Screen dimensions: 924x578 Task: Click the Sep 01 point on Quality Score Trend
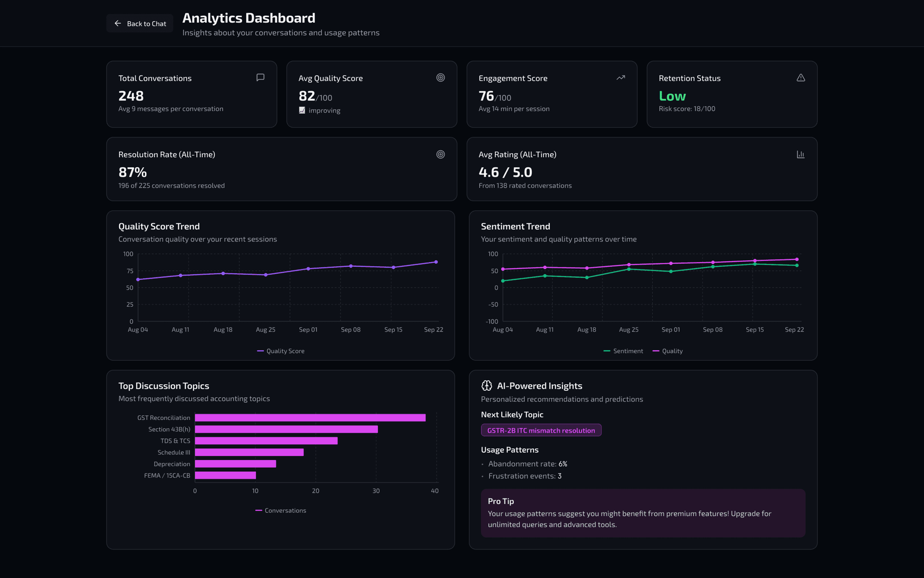pyautogui.click(x=309, y=269)
